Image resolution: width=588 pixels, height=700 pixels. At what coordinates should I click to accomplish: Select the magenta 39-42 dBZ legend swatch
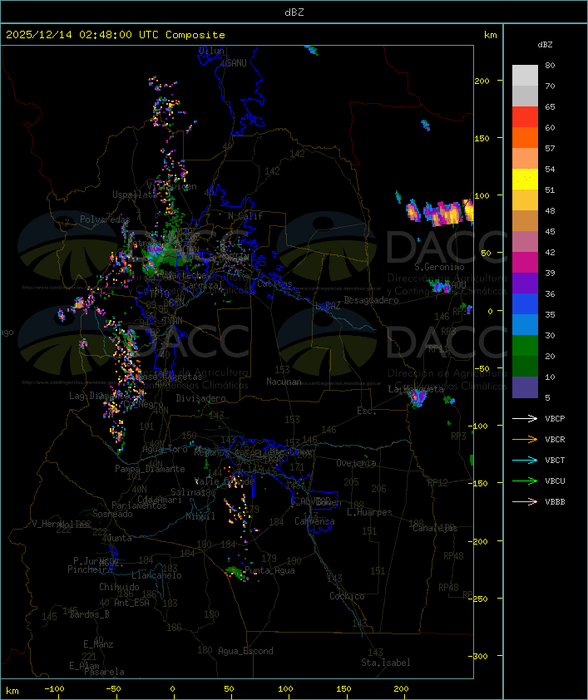click(x=525, y=263)
